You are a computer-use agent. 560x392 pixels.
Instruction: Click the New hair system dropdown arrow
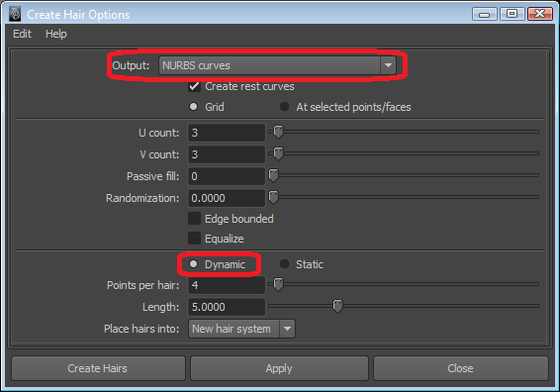[287, 329]
